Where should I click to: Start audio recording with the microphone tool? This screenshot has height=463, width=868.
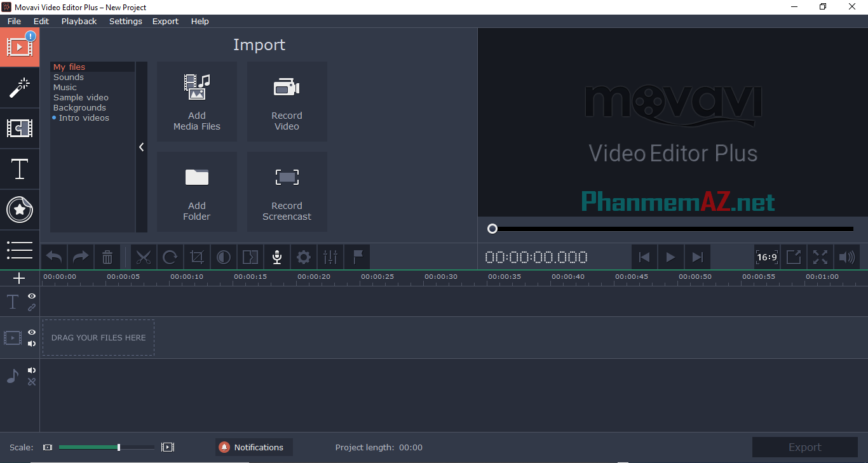(x=276, y=257)
